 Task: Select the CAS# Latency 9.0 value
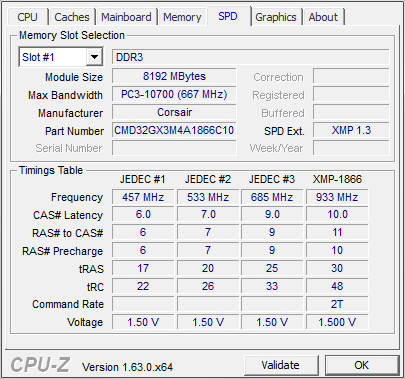[x=272, y=214]
